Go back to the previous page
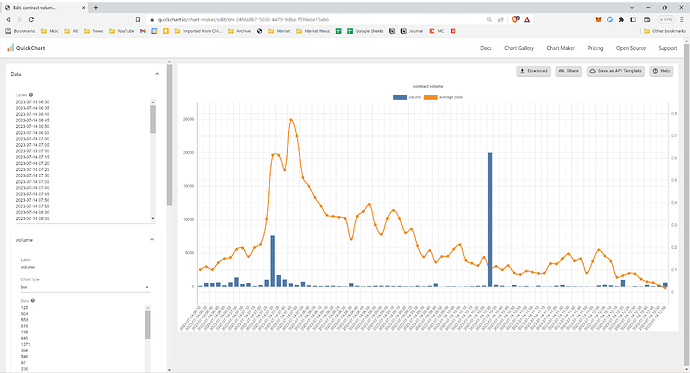The width and height of the screenshot is (690, 373). coord(8,20)
